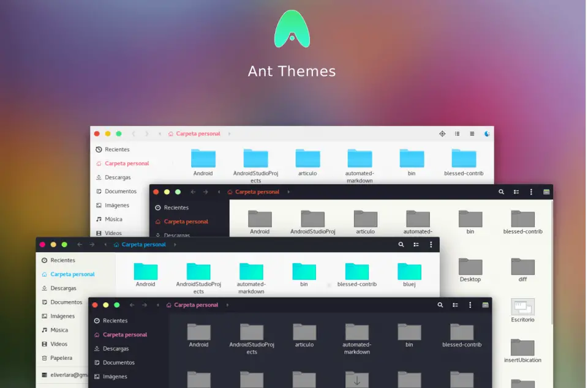Click the list view icon in the teal-accent window

[x=416, y=244]
